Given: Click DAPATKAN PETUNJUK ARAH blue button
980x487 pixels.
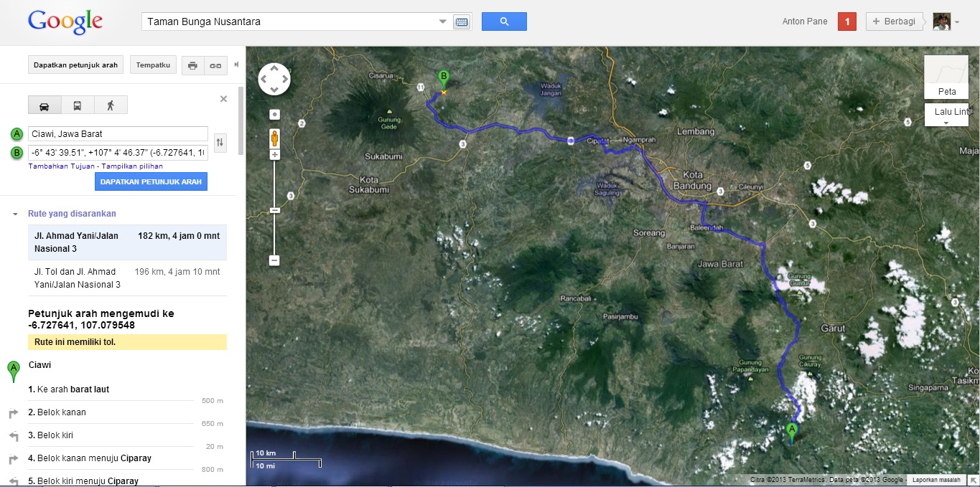Looking at the screenshot, I should pyautogui.click(x=151, y=181).
